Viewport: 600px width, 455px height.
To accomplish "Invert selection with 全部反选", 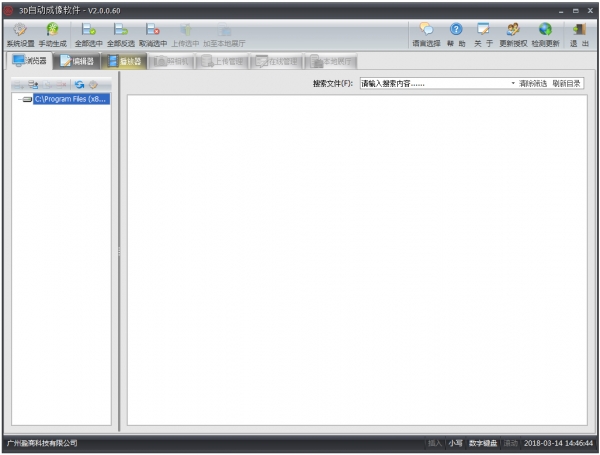I will (121, 35).
